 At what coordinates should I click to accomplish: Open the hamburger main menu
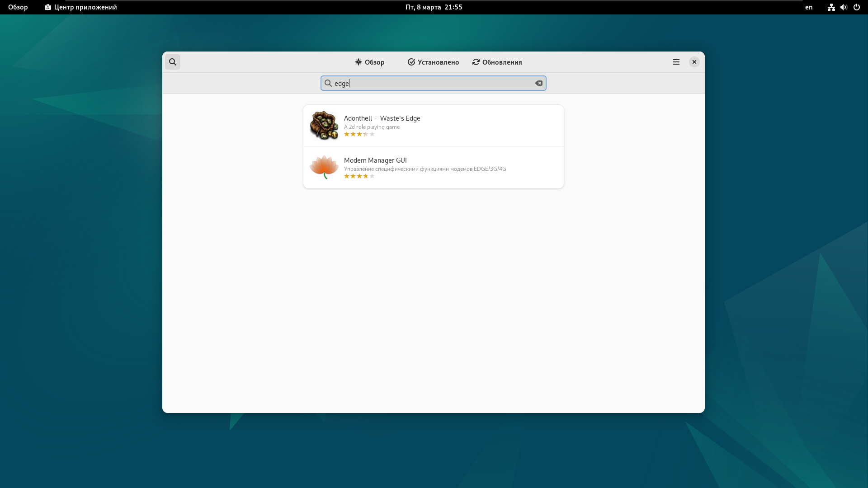click(676, 62)
